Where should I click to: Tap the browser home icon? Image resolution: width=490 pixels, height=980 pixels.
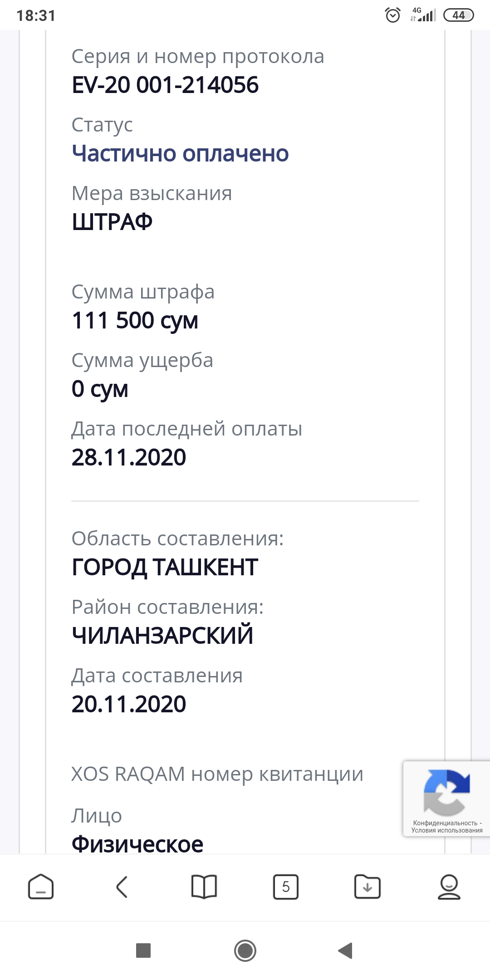(x=41, y=887)
